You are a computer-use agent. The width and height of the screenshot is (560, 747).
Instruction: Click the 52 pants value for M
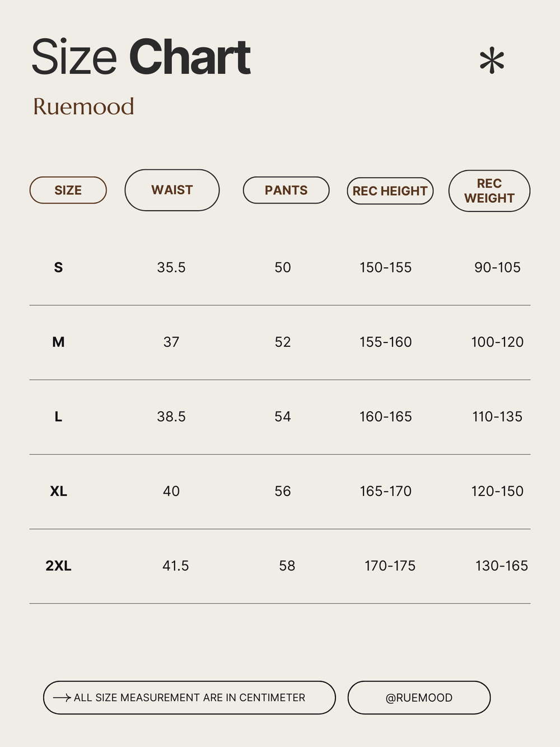click(283, 342)
